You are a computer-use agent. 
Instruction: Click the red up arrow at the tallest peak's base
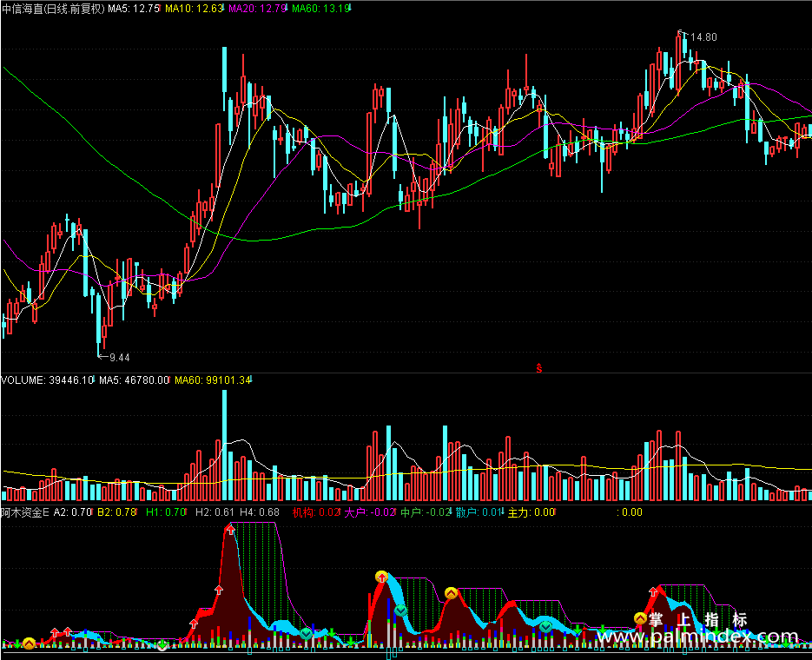(194, 624)
